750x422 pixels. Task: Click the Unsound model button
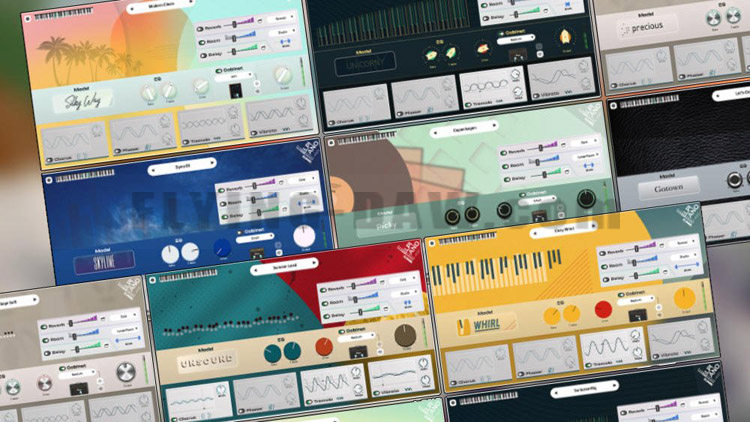point(207,362)
